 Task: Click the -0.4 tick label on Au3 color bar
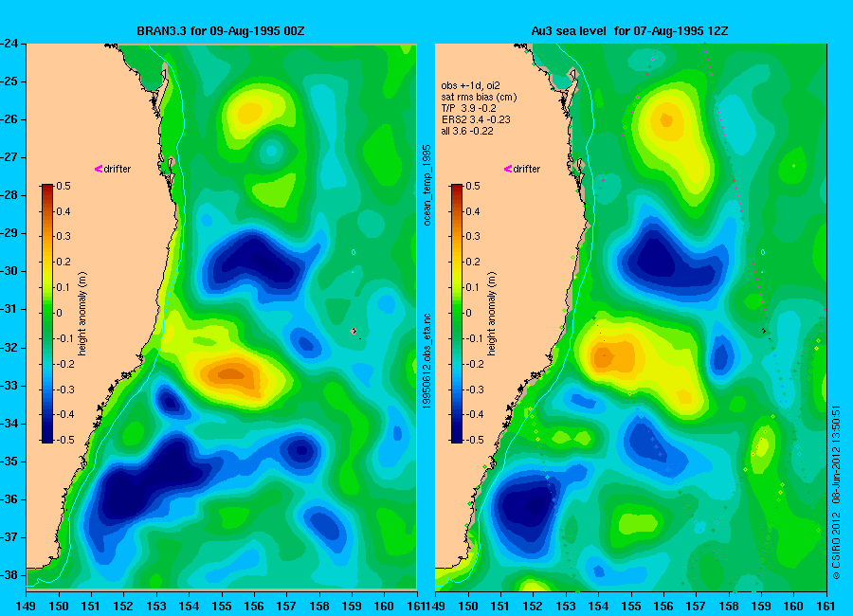tap(475, 414)
